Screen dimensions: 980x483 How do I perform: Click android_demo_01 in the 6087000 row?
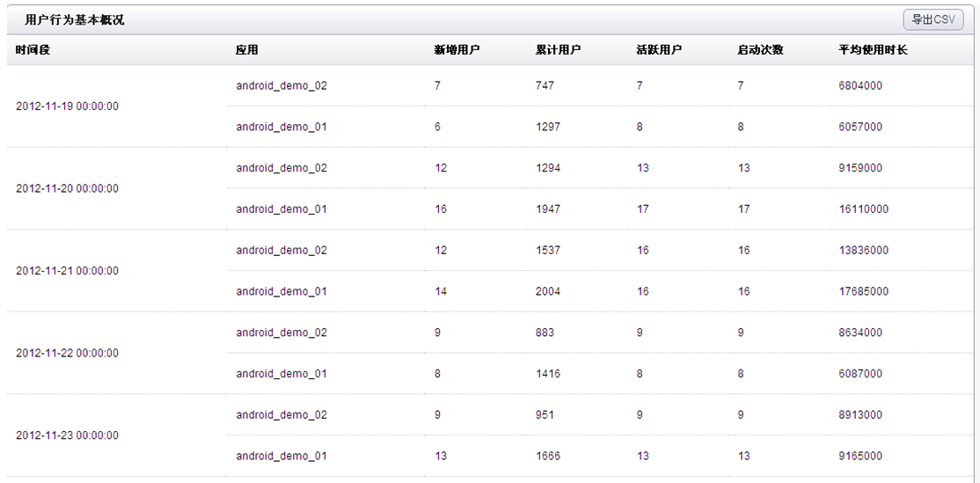pyautogui.click(x=282, y=374)
